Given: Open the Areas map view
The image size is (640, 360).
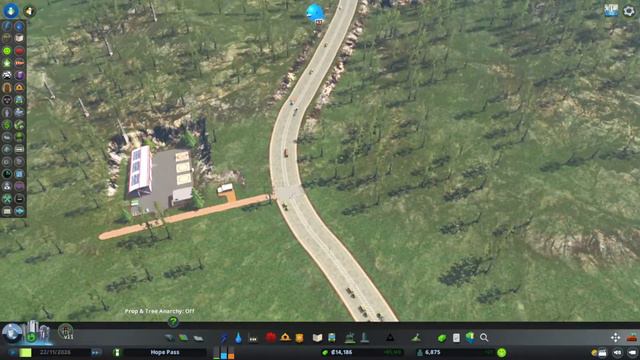Looking at the screenshot, I should pos(470,337).
